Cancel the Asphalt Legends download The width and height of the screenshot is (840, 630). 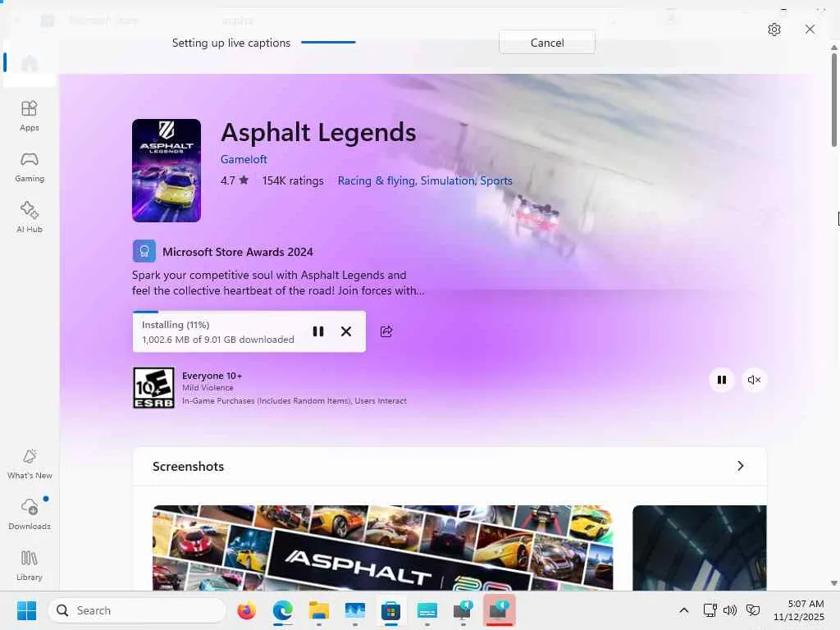[346, 331]
